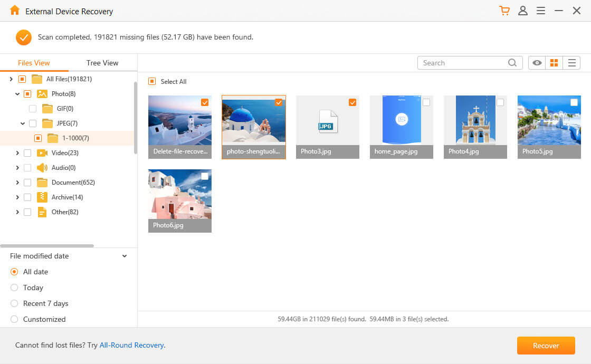The image size is (591, 364).
Task: Switch to list view layout
Action: click(572, 62)
